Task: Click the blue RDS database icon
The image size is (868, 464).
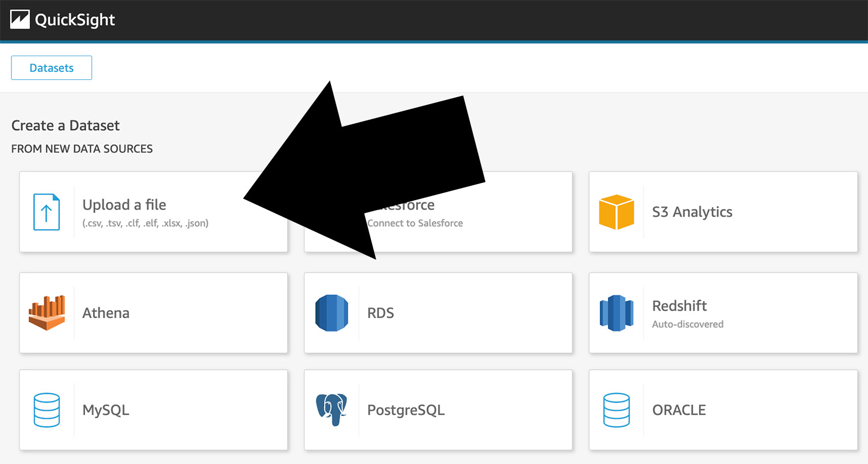Action: 332,313
